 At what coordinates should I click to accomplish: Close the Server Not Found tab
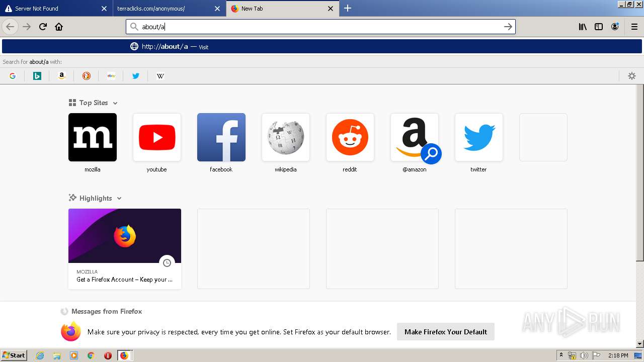pyautogui.click(x=104, y=9)
